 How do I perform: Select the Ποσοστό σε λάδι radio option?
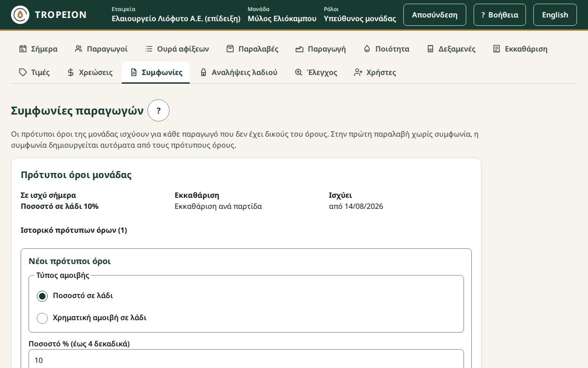tap(42, 296)
